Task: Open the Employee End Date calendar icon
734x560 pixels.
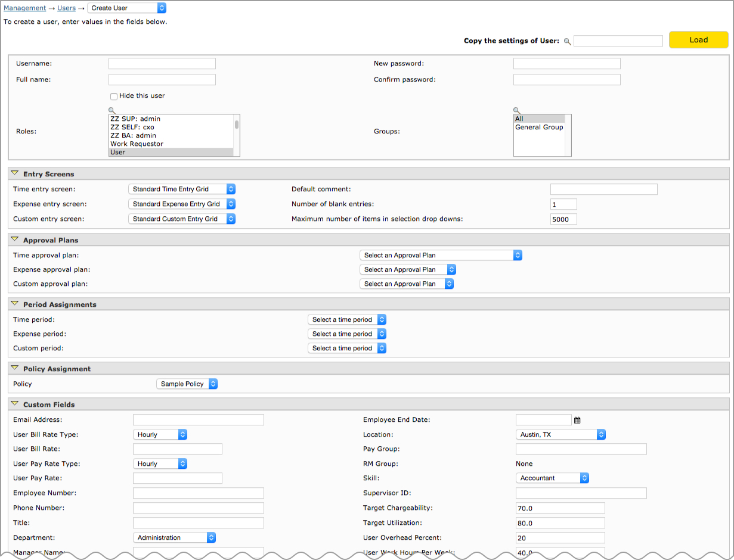Action: pyautogui.click(x=577, y=420)
